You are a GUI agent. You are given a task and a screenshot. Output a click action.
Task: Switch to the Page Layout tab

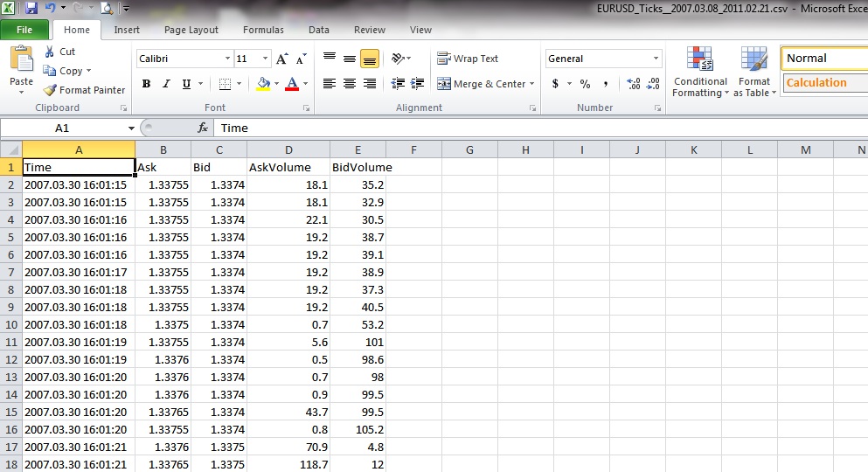[191, 30]
